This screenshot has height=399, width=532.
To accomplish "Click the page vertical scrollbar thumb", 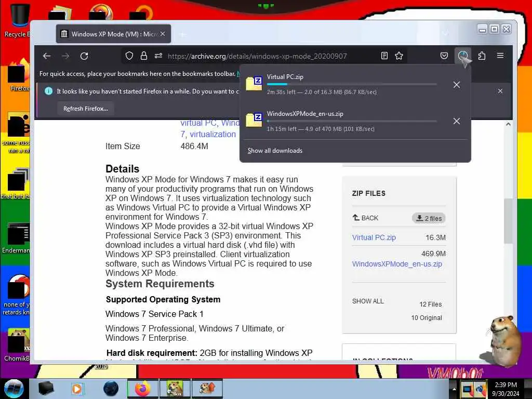I will coord(508,221).
